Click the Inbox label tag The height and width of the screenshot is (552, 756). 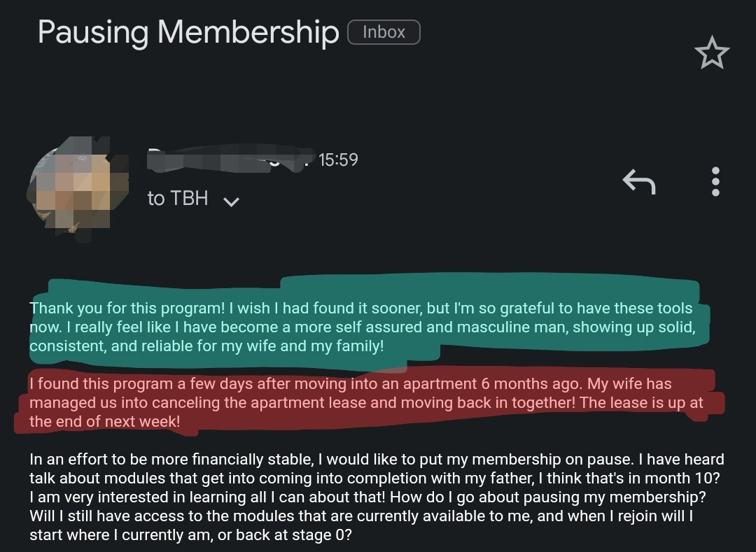point(384,32)
